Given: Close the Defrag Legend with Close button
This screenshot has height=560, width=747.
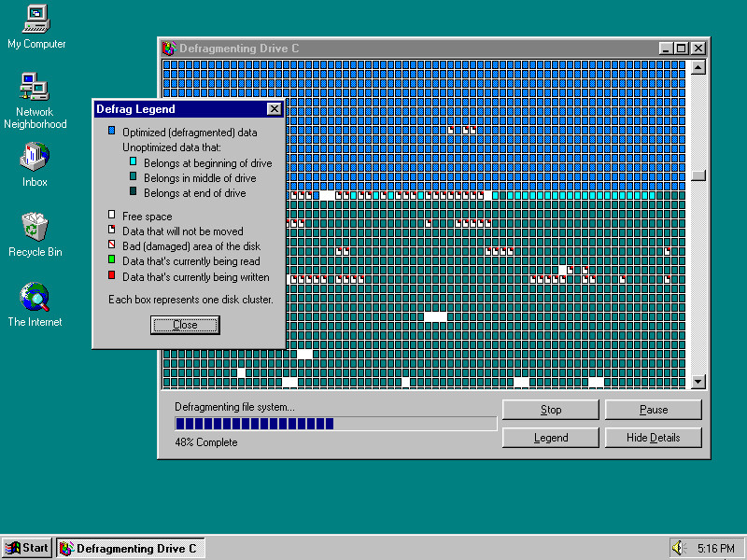Looking at the screenshot, I should pos(185,325).
